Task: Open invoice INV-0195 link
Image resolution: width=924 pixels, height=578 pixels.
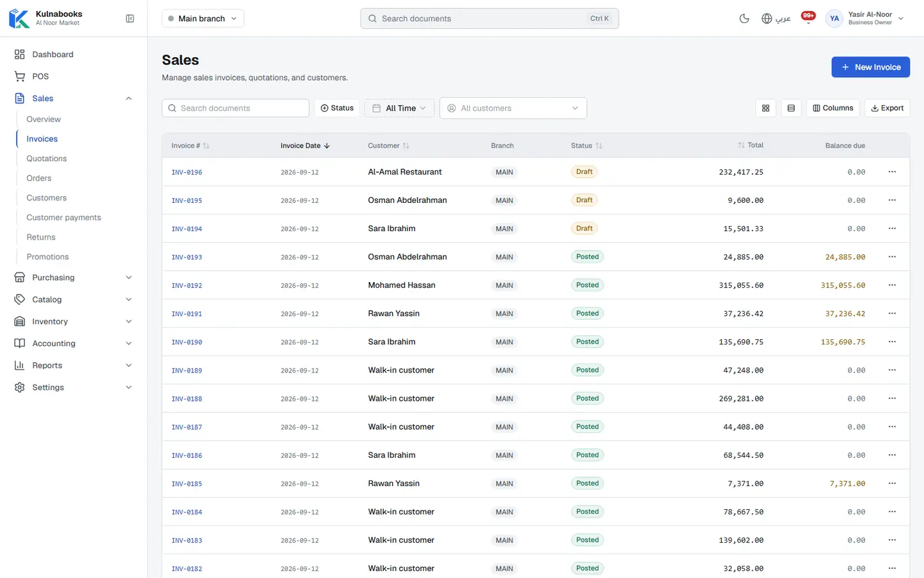Action: pyautogui.click(x=187, y=201)
